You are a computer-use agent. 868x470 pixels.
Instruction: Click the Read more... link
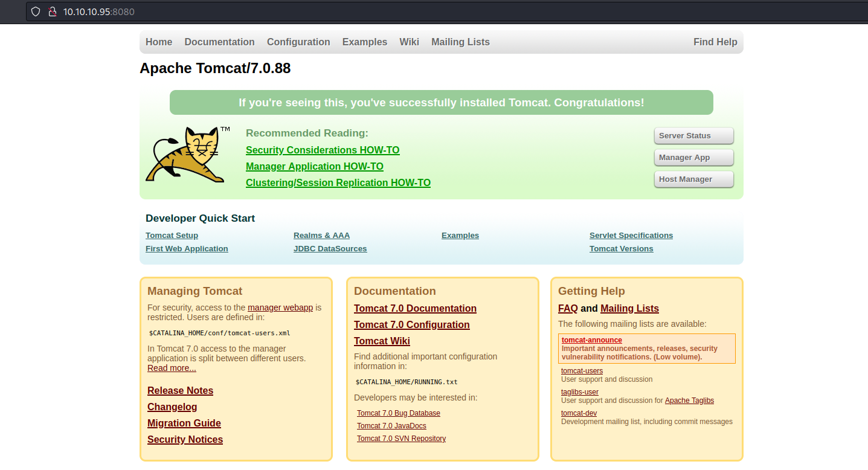(172, 368)
